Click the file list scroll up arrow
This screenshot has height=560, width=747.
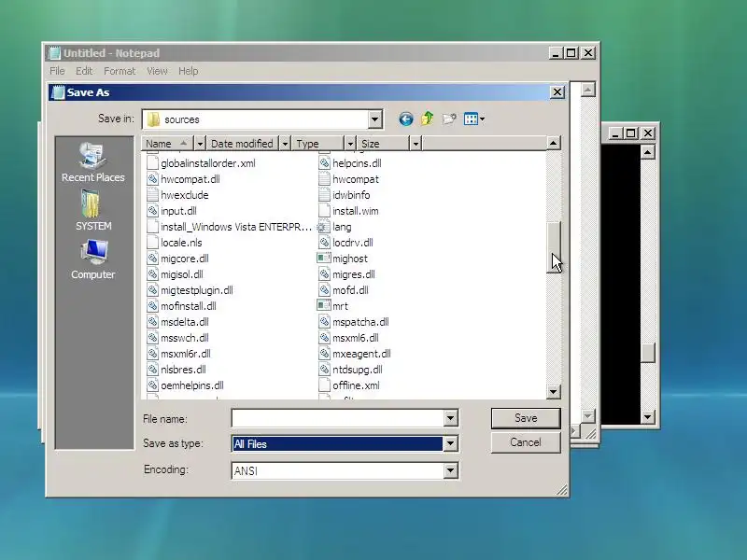click(553, 144)
